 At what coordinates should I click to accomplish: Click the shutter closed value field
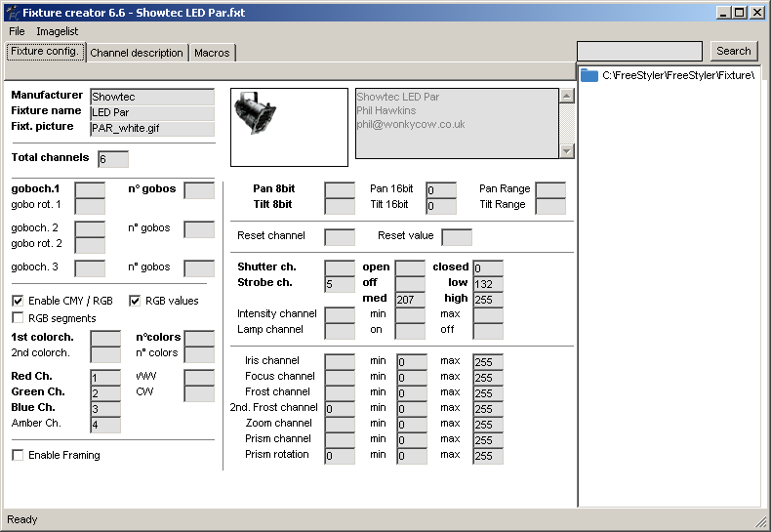(x=488, y=268)
